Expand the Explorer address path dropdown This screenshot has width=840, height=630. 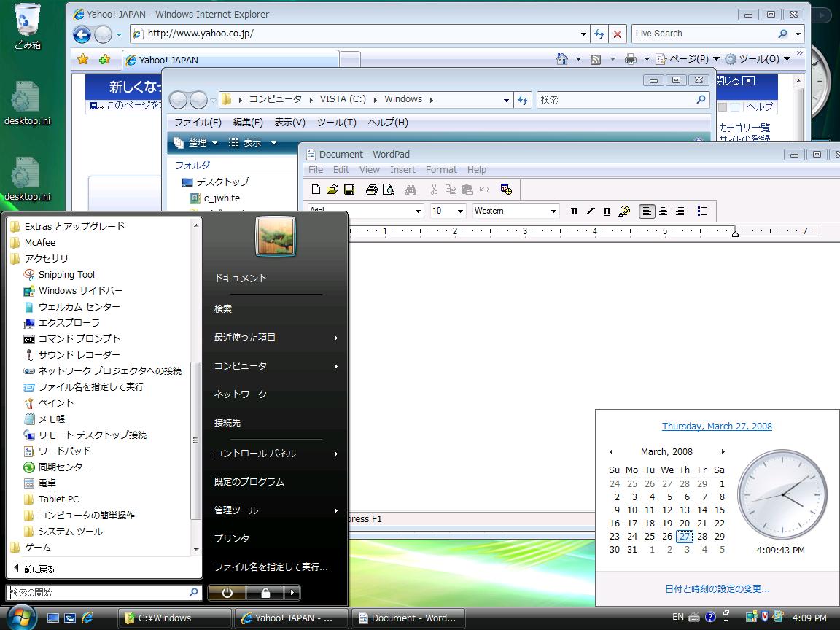pos(506,100)
